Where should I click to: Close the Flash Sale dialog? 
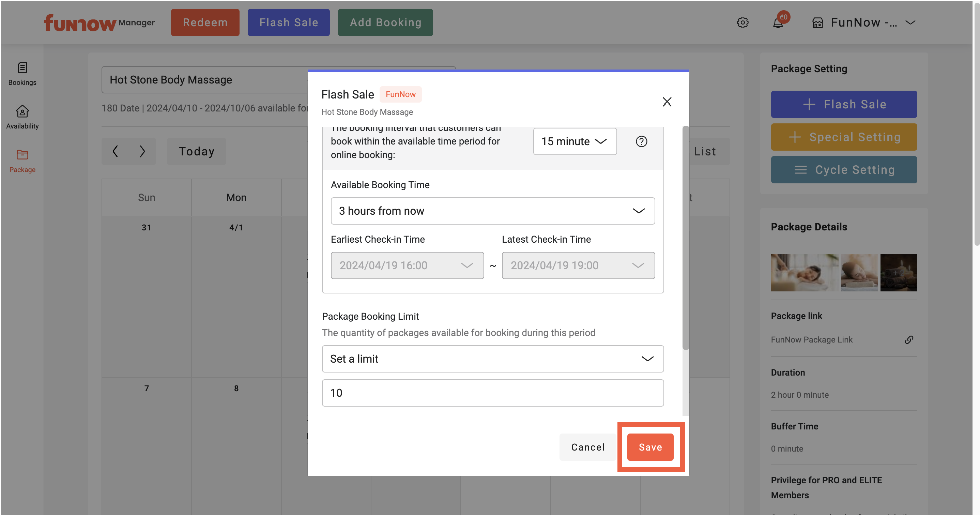pos(667,102)
